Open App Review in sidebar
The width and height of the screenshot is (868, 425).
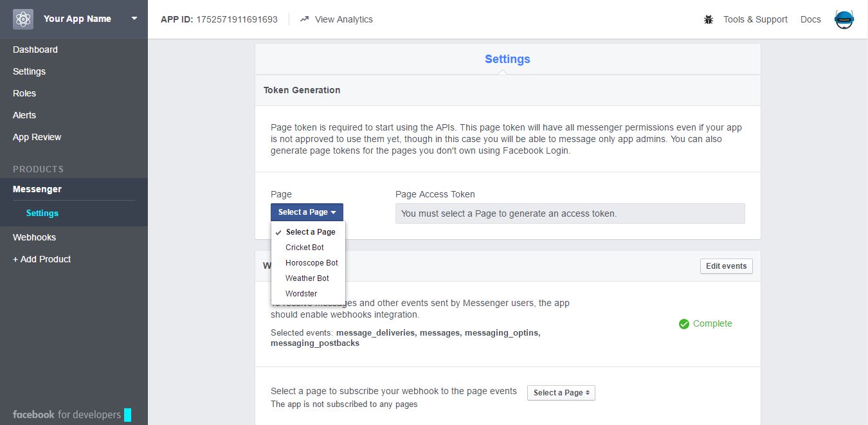coord(37,137)
